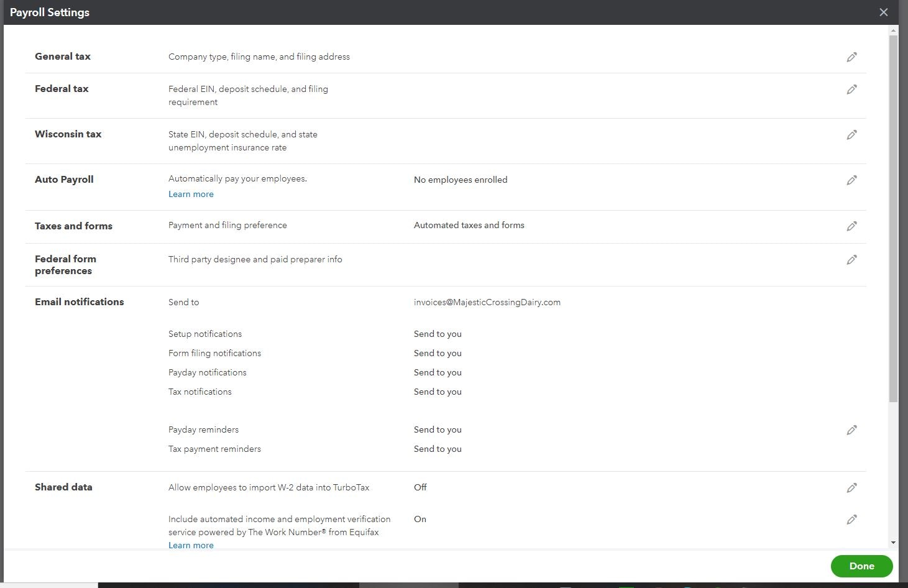908x588 pixels.
Task: Open Wisconsin tax edit pencil
Action: [851, 135]
